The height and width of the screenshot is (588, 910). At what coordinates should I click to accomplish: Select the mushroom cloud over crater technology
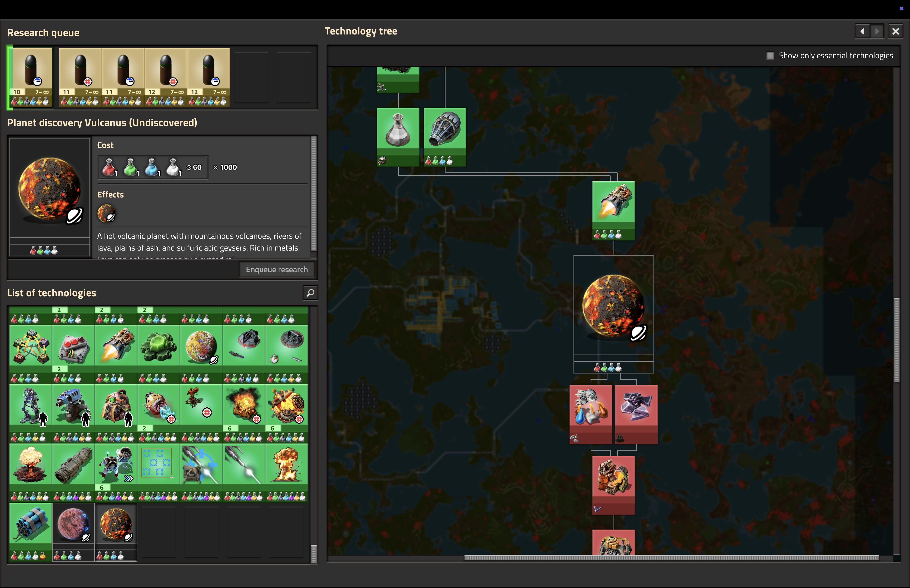point(31,473)
